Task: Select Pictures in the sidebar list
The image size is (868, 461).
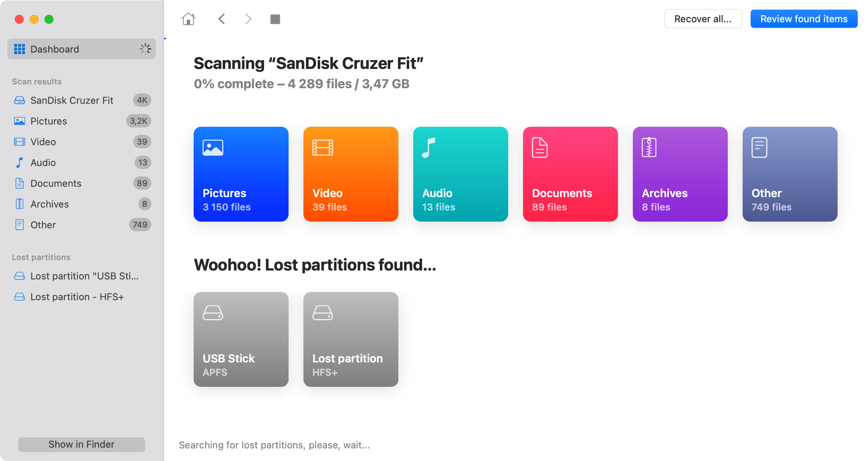Action: (x=82, y=121)
